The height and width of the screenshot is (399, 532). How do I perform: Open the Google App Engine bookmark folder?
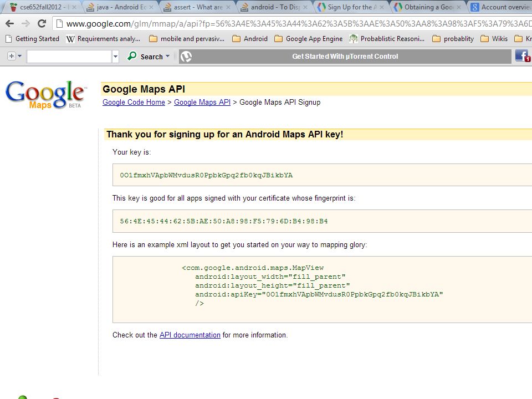coord(309,39)
